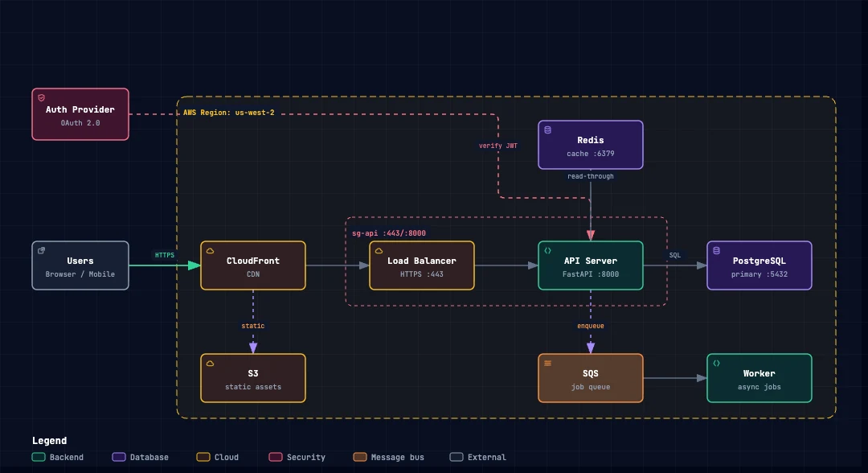Image resolution: width=868 pixels, height=473 pixels.
Task: Select the CloudFront title text
Action: [x=253, y=261]
